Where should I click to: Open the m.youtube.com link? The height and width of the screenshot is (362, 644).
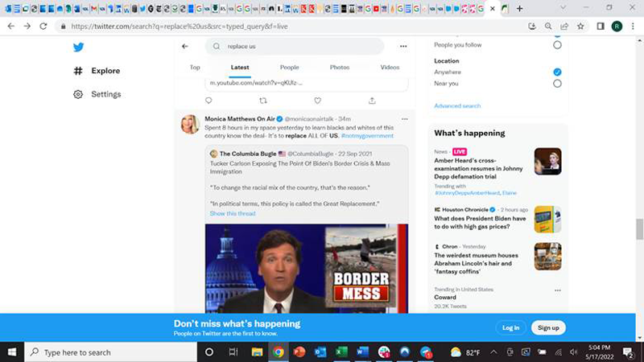[256, 83]
